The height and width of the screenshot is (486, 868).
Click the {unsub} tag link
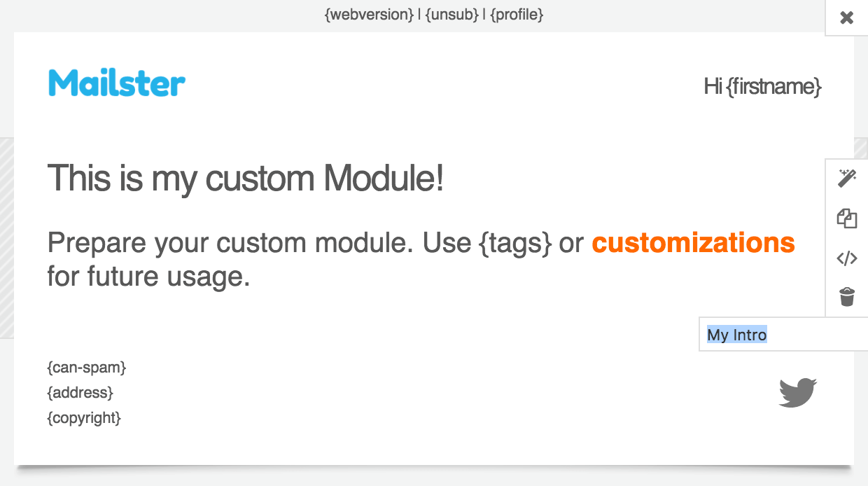[x=451, y=14]
